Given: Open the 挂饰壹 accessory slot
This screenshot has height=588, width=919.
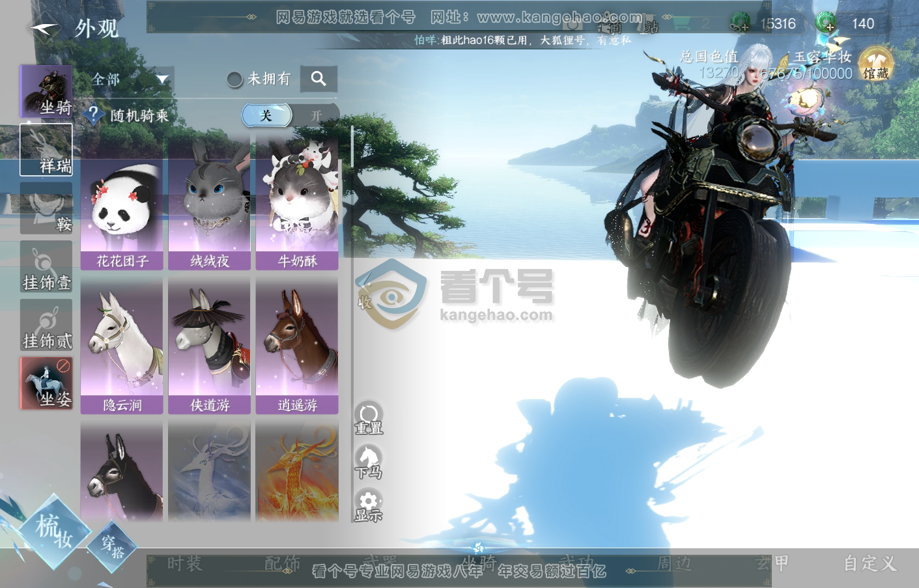Looking at the screenshot, I should coord(46,267).
